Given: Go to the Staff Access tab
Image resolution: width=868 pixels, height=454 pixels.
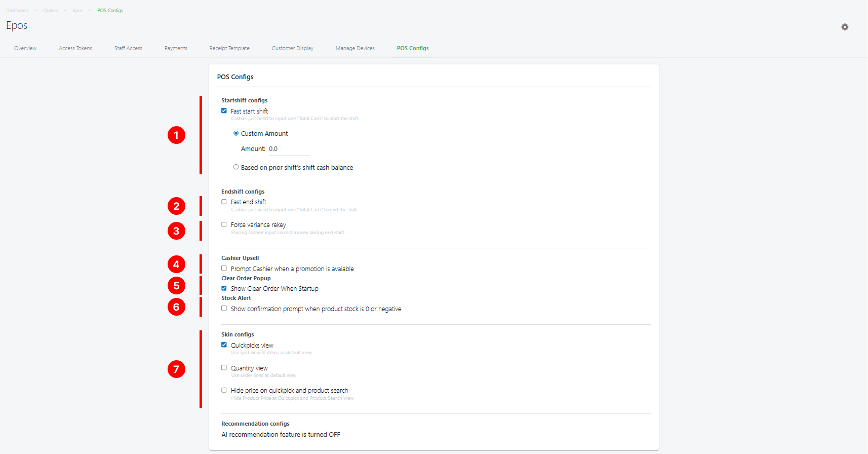Looking at the screenshot, I should pos(128,48).
